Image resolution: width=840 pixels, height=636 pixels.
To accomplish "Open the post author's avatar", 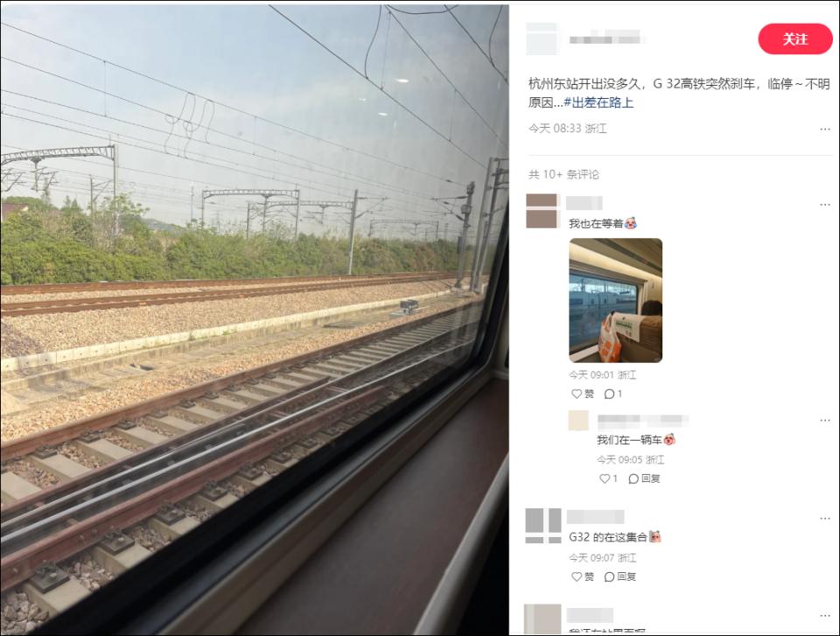I will (542, 38).
